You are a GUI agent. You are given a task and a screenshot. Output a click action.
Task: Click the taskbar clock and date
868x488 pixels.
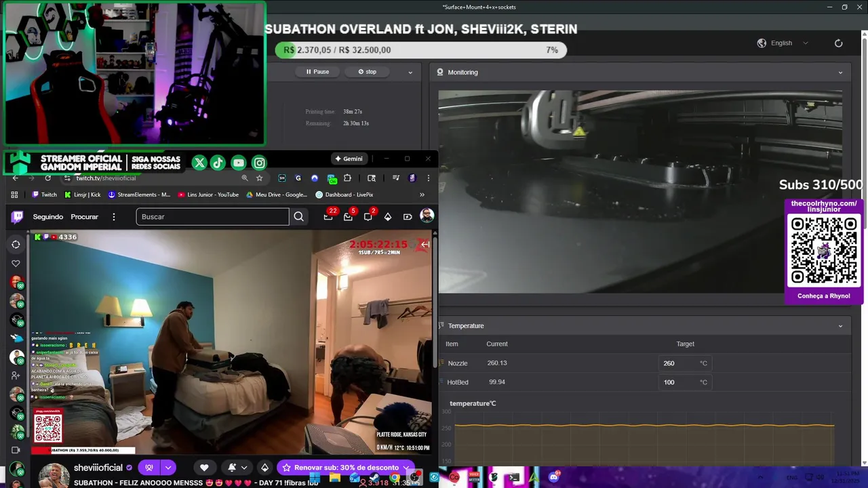[x=846, y=476]
